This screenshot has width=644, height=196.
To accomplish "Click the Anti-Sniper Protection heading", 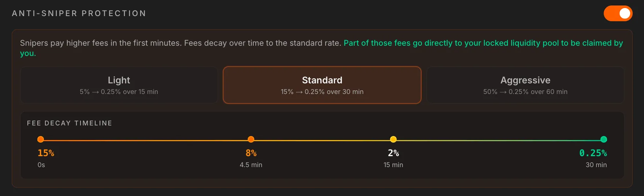I will [x=79, y=14].
